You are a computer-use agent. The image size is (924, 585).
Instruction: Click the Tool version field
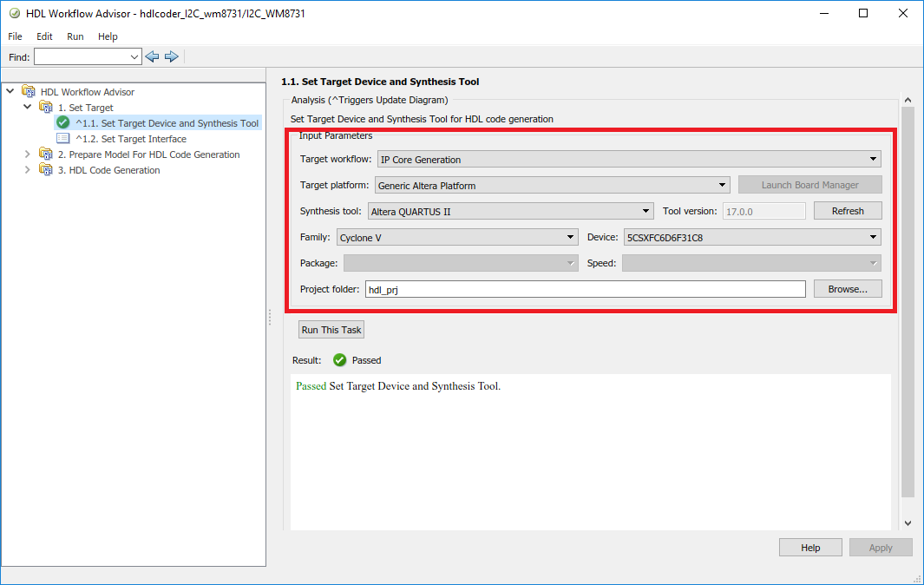(x=764, y=211)
